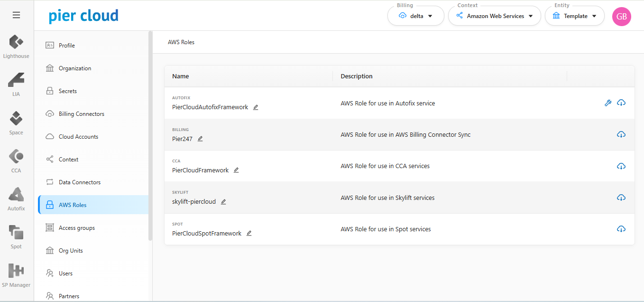The width and height of the screenshot is (644, 302).
Task: Go to Cloud Accounts settings
Action: click(x=78, y=137)
